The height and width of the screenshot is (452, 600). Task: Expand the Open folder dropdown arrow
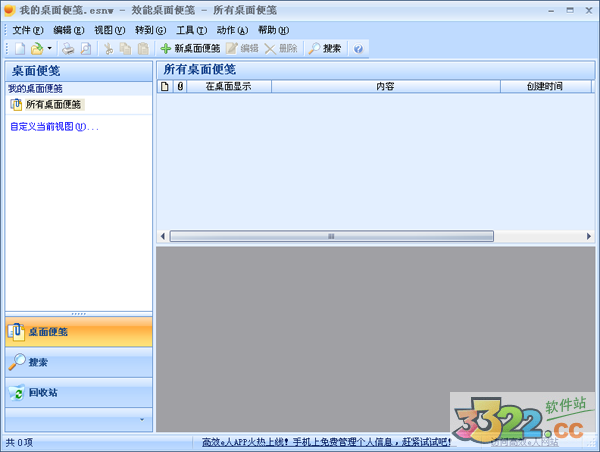coord(49,49)
